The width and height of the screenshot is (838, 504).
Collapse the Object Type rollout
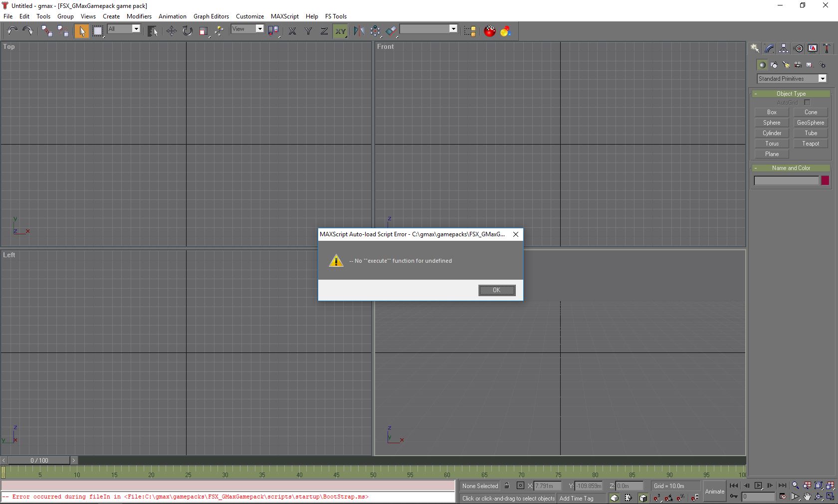[x=791, y=94]
